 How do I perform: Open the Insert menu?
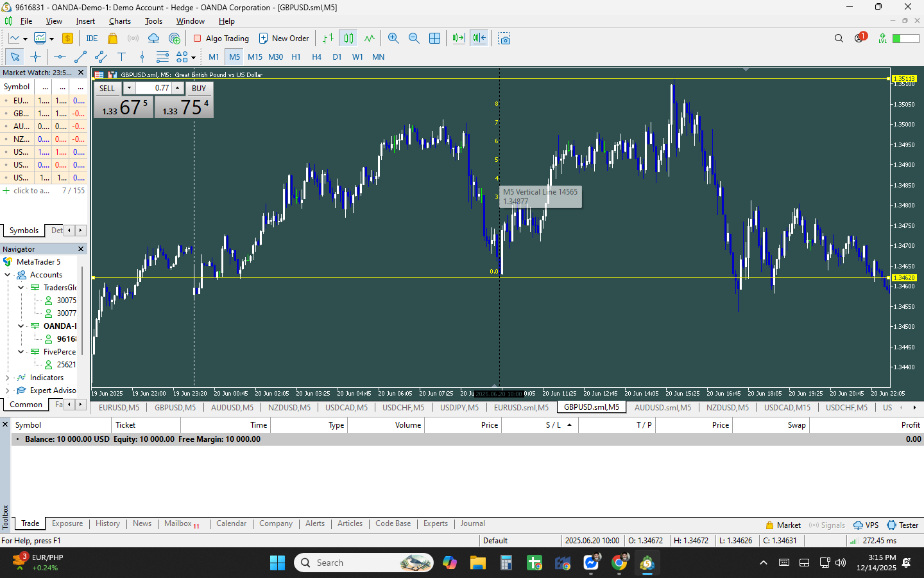85,21
